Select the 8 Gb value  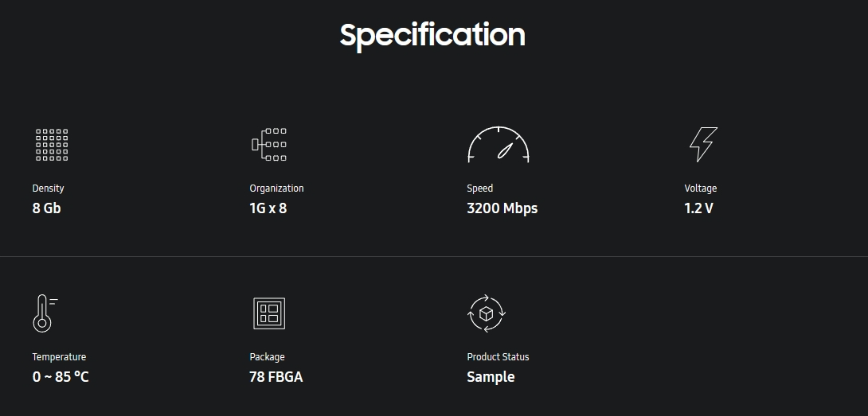46,208
